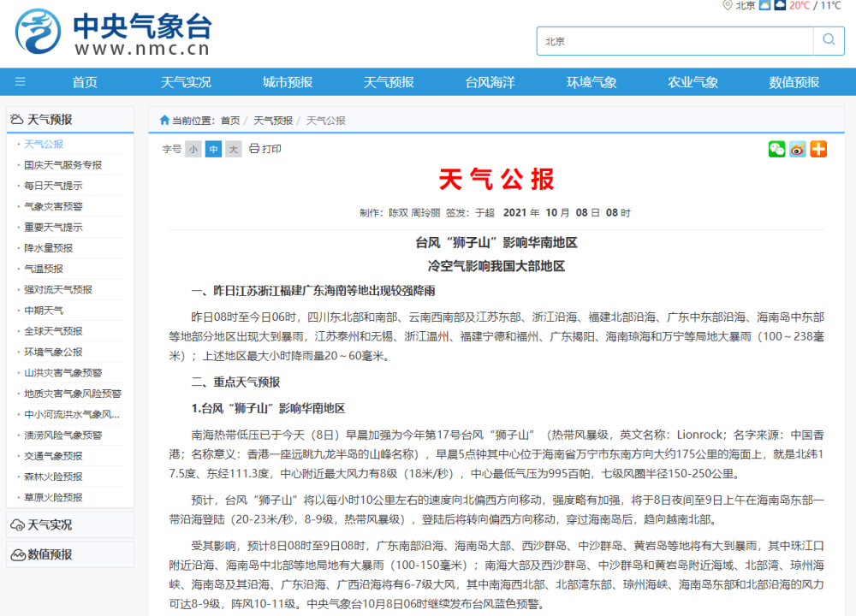Click the printer icon to print
Image resolution: width=856 pixels, height=616 pixels.
click(x=254, y=149)
